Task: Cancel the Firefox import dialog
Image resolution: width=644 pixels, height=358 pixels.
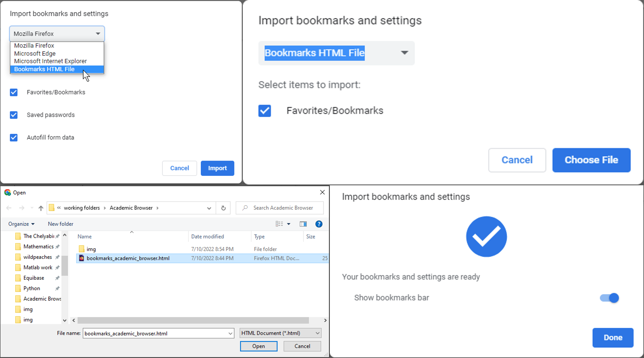Action: point(180,168)
